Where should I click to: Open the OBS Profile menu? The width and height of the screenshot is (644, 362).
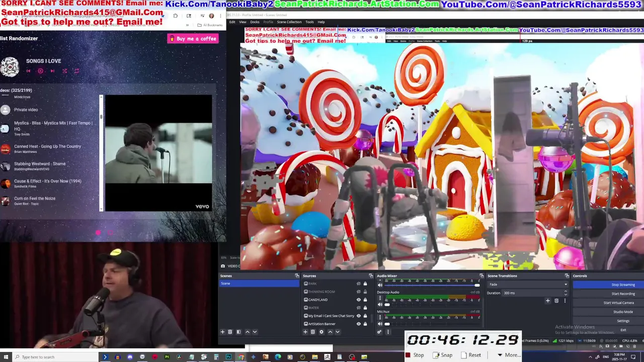pos(268,22)
